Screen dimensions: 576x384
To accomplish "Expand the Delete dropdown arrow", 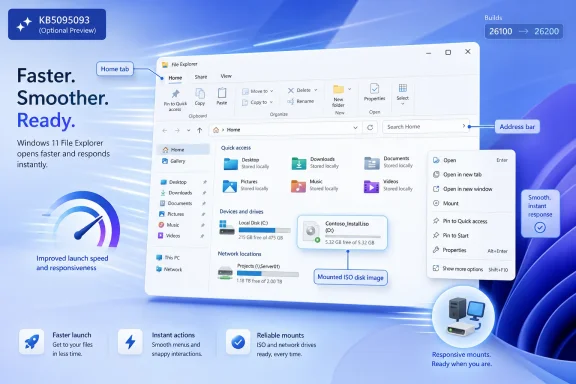I will tap(316, 90).
